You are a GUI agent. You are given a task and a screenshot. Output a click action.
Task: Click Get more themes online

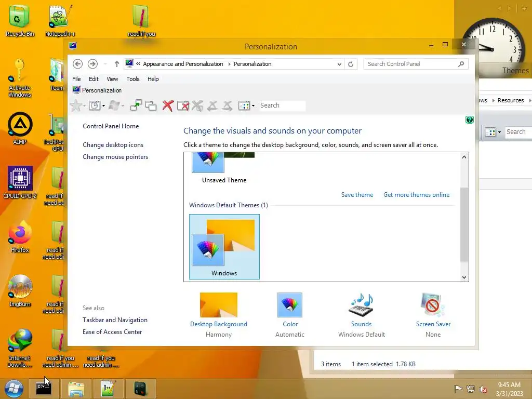[x=416, y=195]
